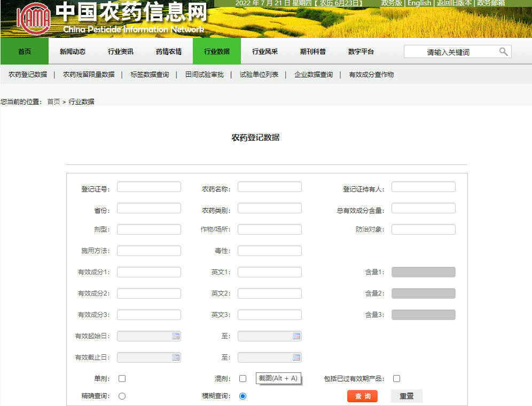
Task: Check 包括已过有效期产品 option
Action: [x=396, y=378]
